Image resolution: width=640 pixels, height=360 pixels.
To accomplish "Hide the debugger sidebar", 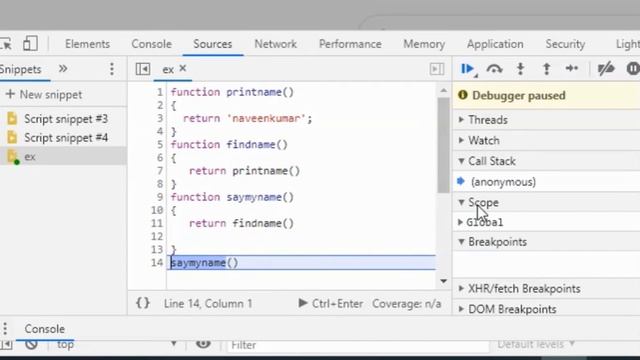I will click(437, 69).
